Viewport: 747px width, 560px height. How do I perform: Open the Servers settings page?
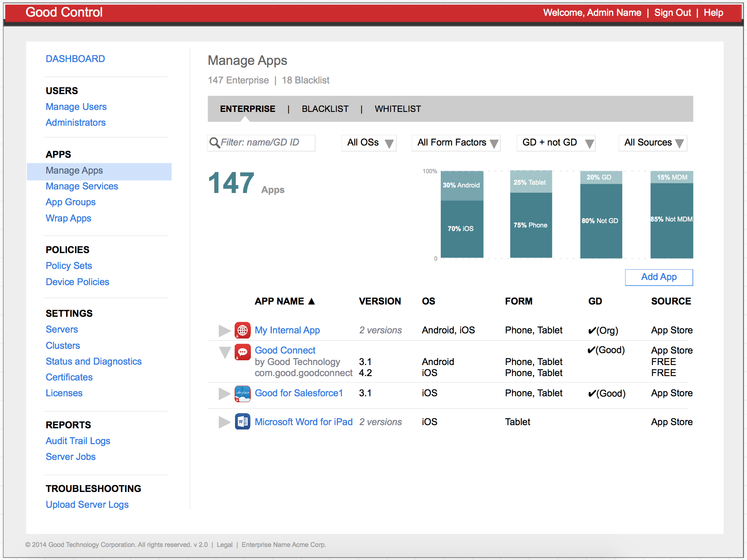point(62,329)
